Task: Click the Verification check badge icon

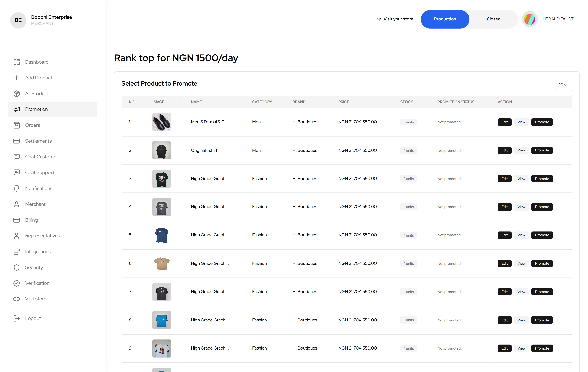Action: (x=16, y=283)
